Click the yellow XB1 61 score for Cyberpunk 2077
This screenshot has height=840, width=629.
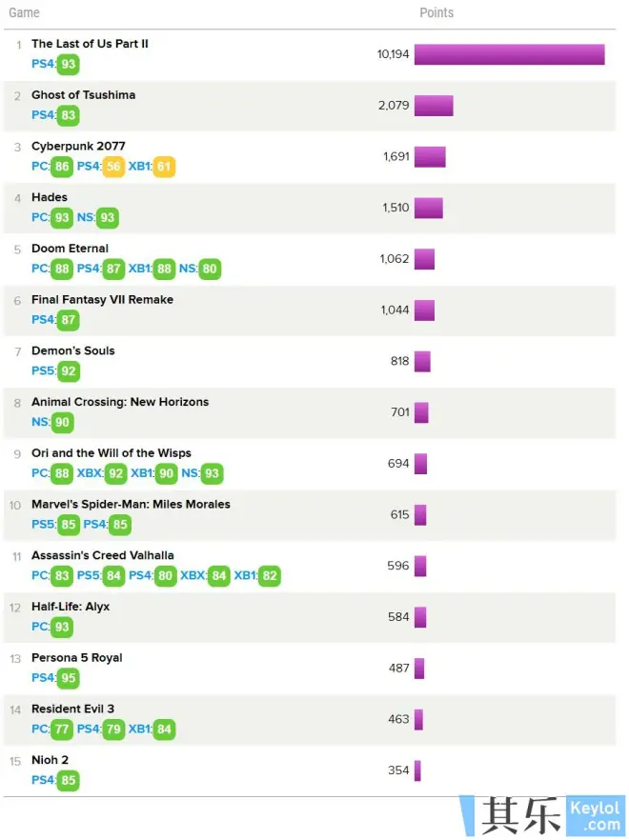click(165, 167)
